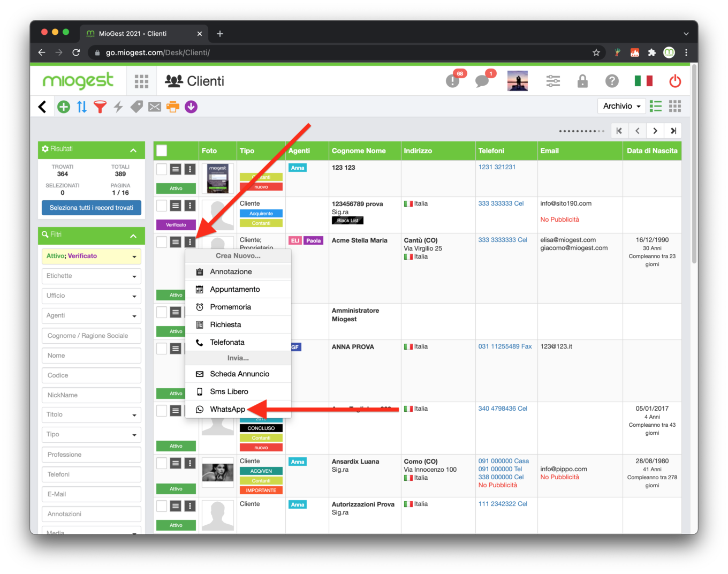Screen dimensions: 728x574
Task: Check the Ansardix Luana row checkbox
Action: [x=162, y=463]
